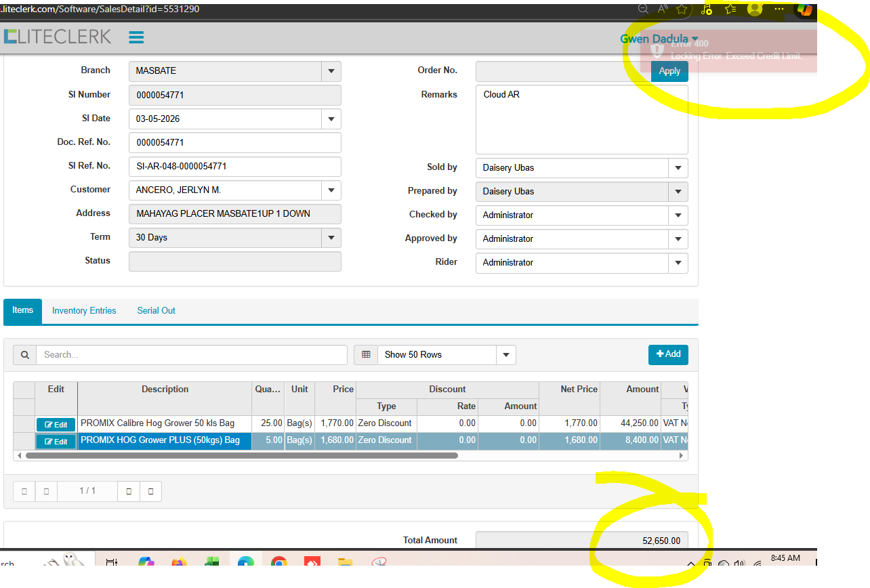Switch to the Serial Out tab

[x=156, y=311]
